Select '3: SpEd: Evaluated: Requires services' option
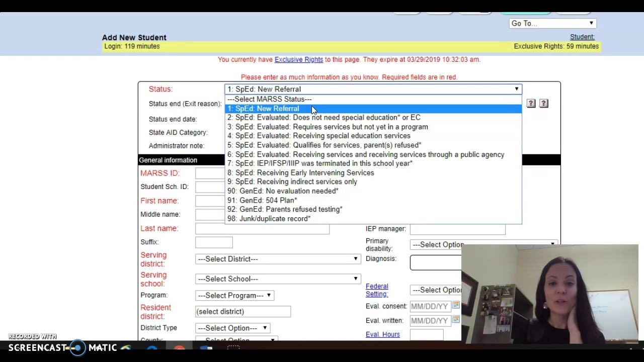The height and width of the screenshot is (362, 644). (373, 127)
